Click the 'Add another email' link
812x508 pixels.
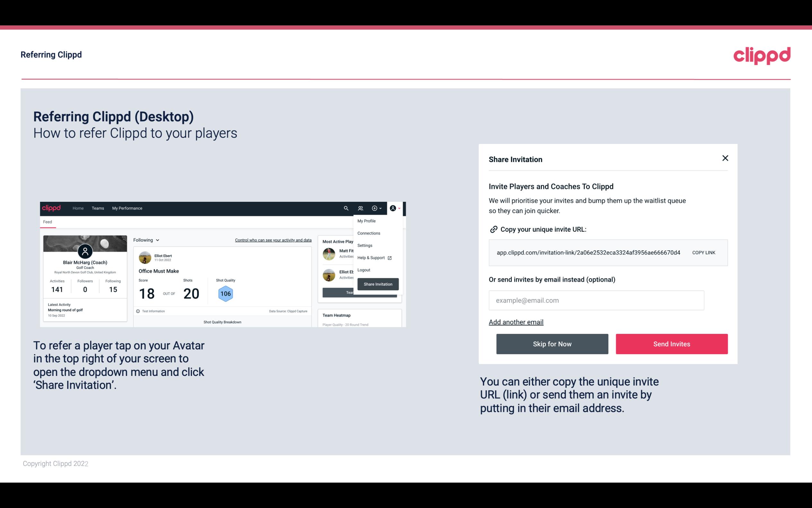(516, 322)
